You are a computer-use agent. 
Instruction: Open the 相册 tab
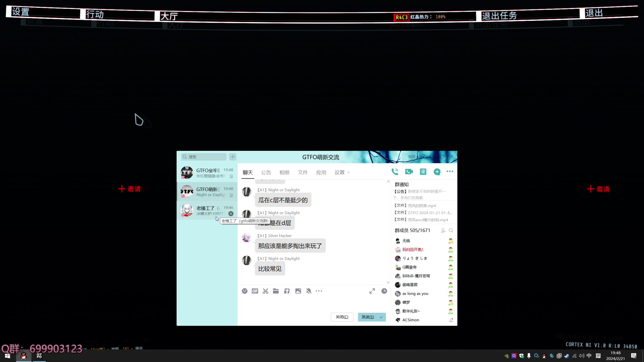tap(284, 172)
